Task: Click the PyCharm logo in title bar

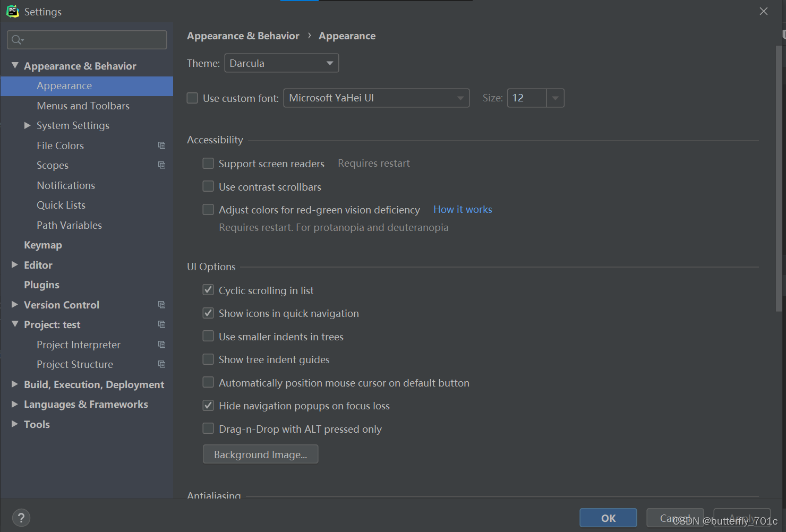Action: pos(13,11)
